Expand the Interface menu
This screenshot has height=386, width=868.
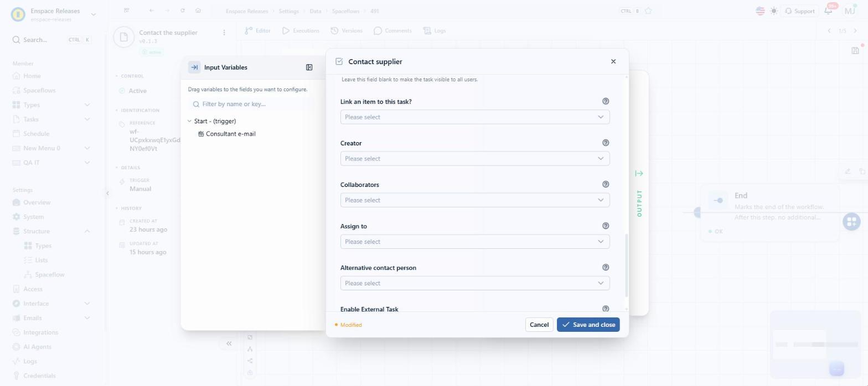(87, 304)
